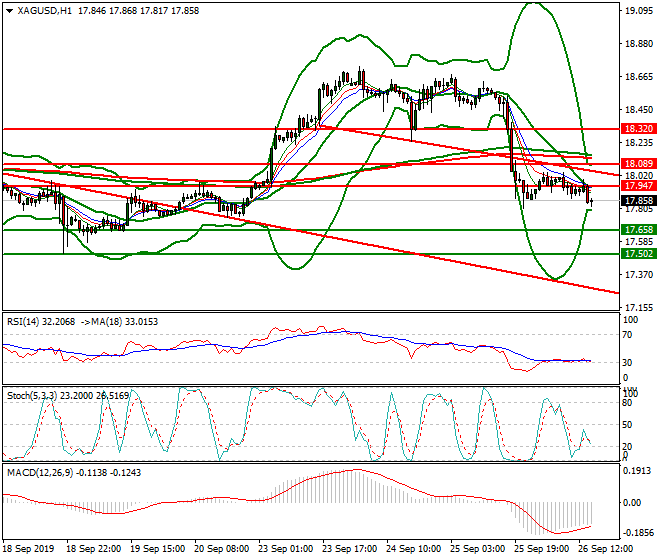Select the 25 Sep 19:00 time axis marker
This screenshot has height=560, width=660.
(542, 549)
